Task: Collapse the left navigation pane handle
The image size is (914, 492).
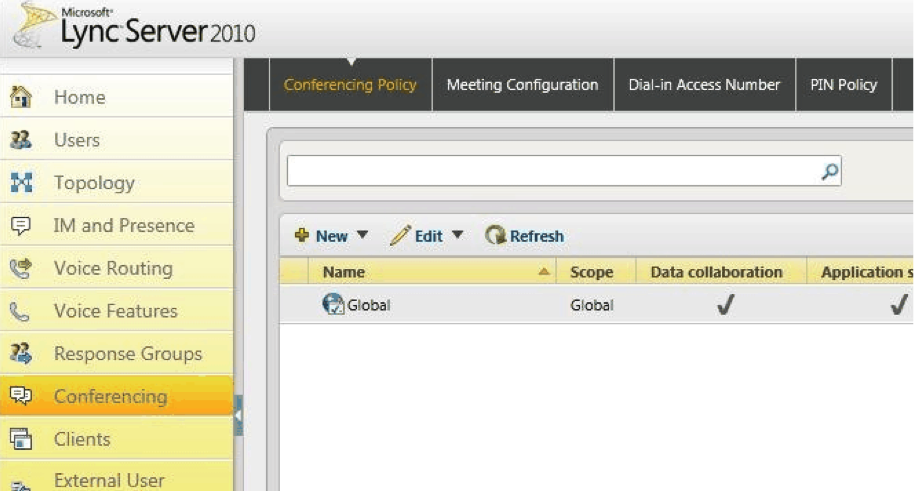Action: click(238, 414)
